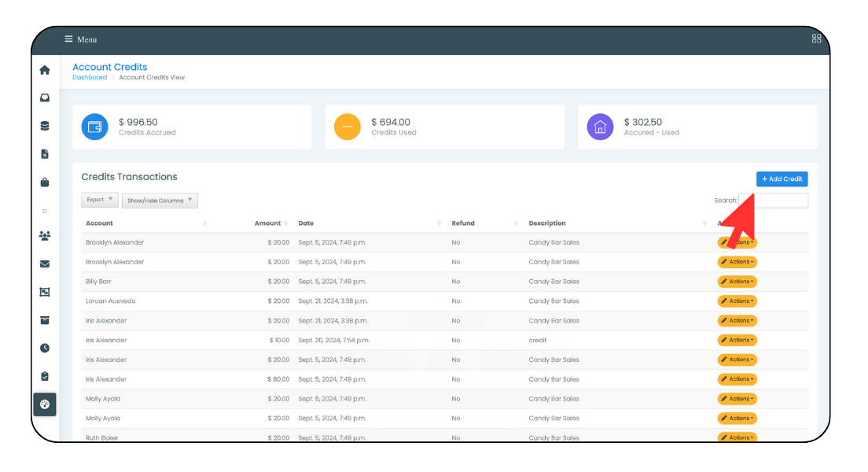
Task: Open Actions dropdown for Billy Barr
Action: coord(737,282)
